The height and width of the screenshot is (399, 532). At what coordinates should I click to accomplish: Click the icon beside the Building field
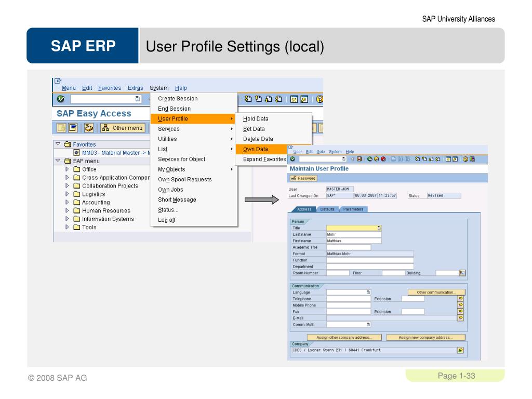(x=462, y=273)
